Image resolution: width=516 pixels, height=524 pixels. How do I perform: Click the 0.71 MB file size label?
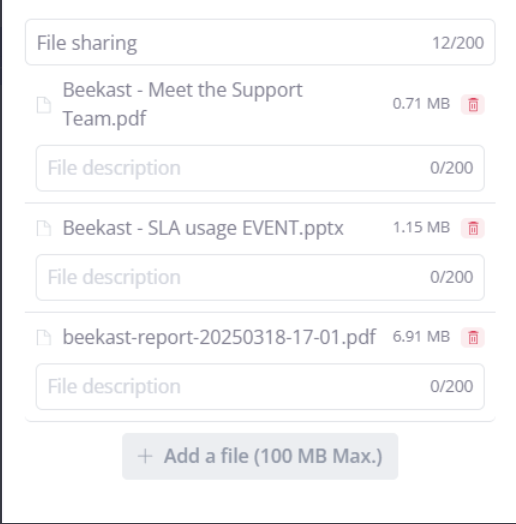tap(421, 104)
